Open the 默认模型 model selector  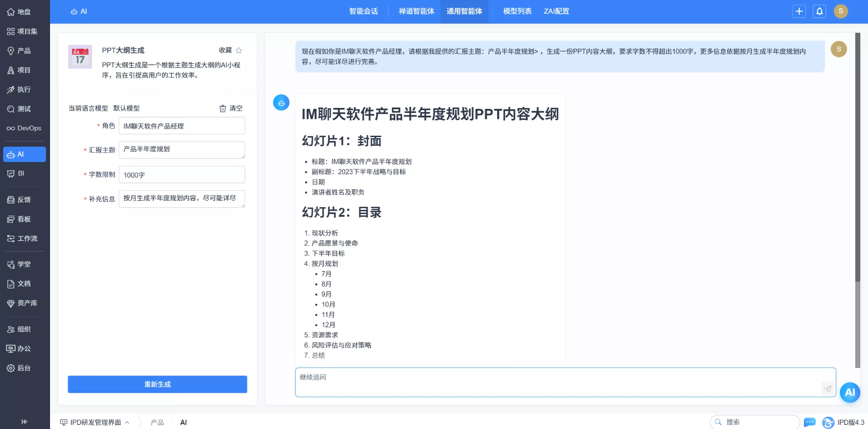click(126, 108)
